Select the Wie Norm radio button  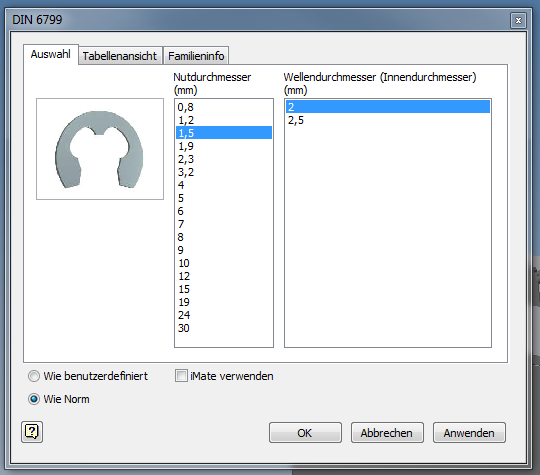(x=34, y=399)
